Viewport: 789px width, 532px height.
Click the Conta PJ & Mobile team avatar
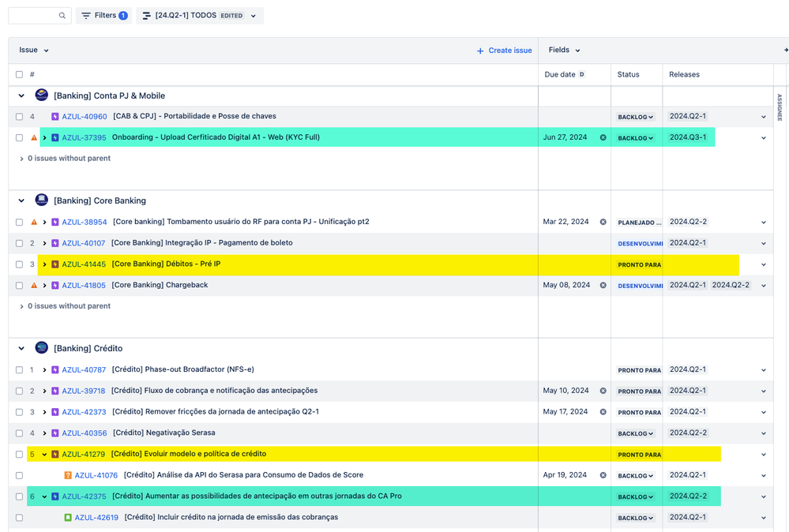click(41, 95)
